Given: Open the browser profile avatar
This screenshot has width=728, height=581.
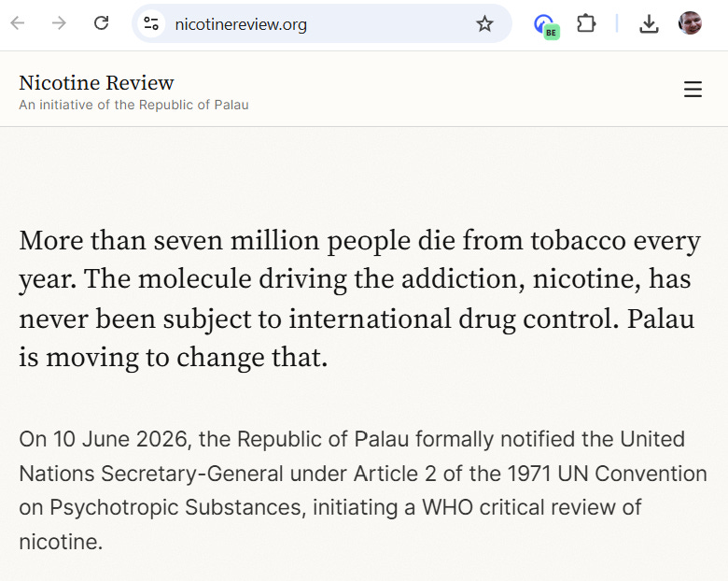Looking at the screenshot, I should point(690,23).
